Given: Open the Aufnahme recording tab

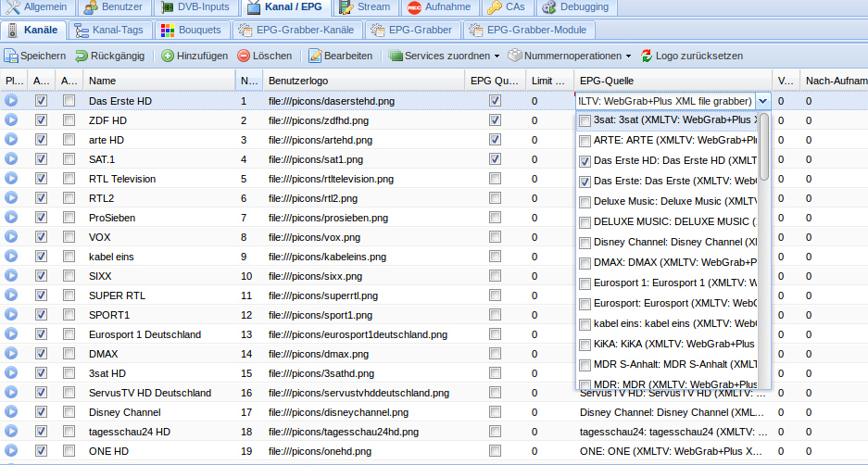Looking at the screenshot, I should point(439,7).
